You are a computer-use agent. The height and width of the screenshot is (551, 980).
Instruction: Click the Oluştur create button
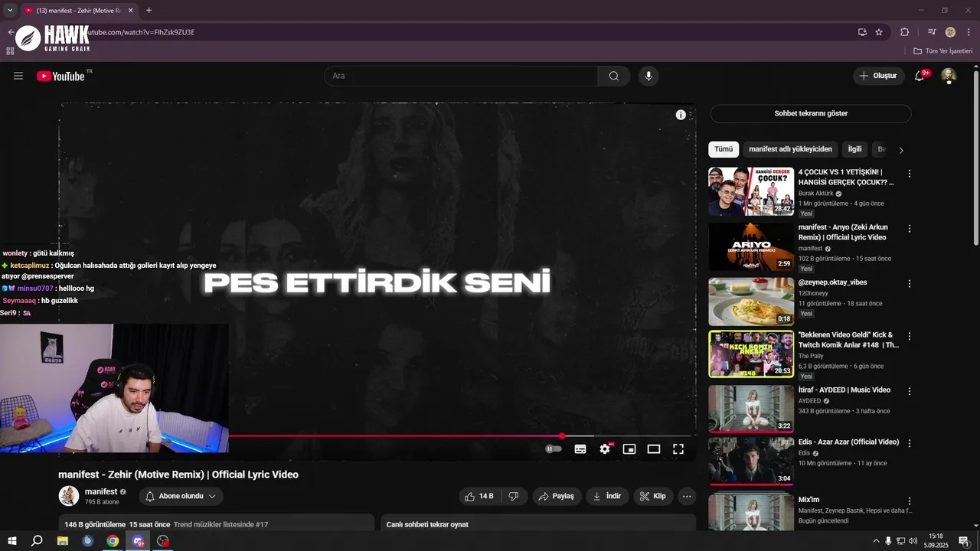click(878, 76)
